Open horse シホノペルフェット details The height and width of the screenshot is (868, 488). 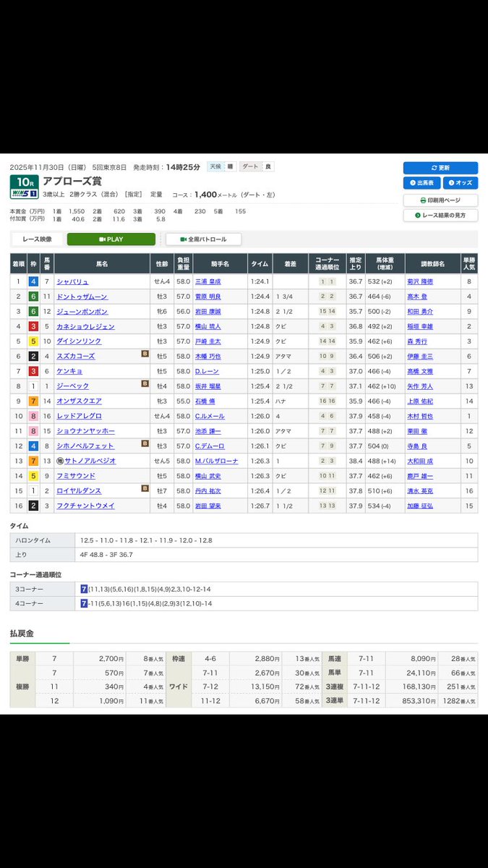[86, 446]
